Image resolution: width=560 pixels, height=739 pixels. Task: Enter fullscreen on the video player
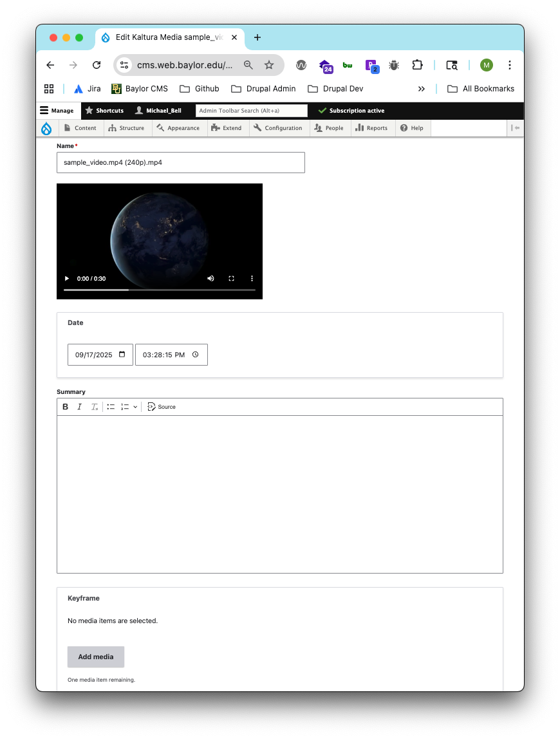pos(232,279)
